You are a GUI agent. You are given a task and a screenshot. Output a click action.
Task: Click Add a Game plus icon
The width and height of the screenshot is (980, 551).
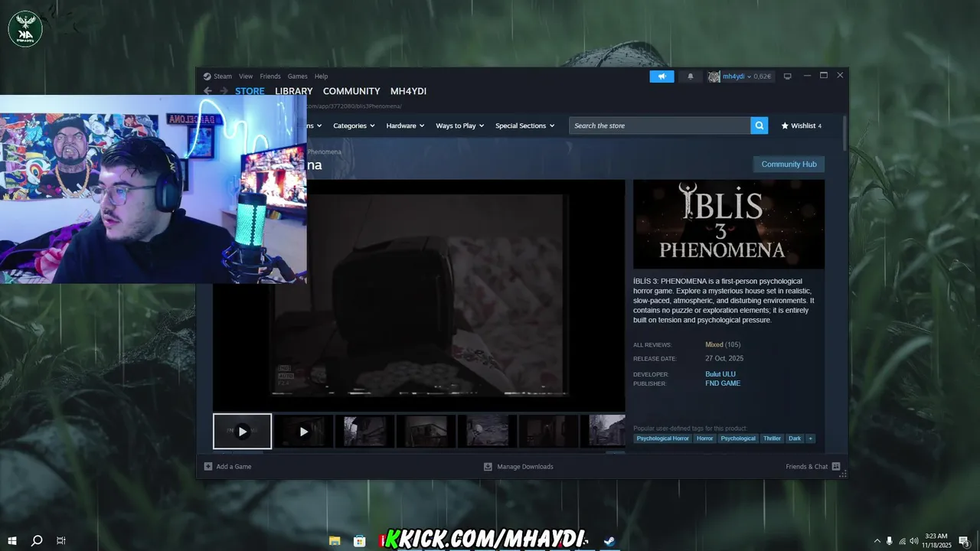coord(208,466)
